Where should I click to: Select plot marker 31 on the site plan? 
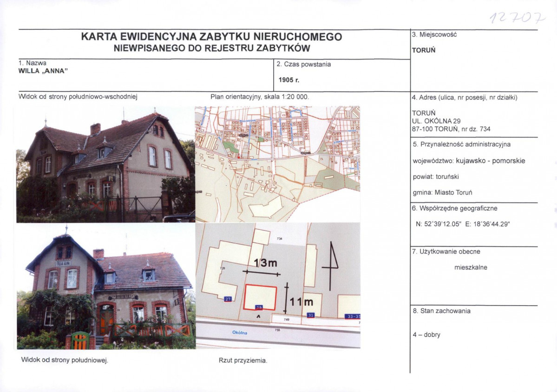310,315
